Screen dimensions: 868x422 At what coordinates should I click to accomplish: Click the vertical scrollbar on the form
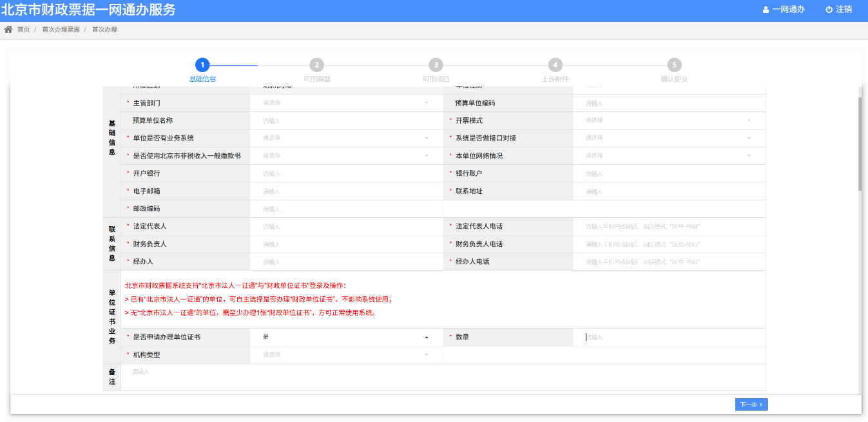pyautogui.click(x=859, y=143)
